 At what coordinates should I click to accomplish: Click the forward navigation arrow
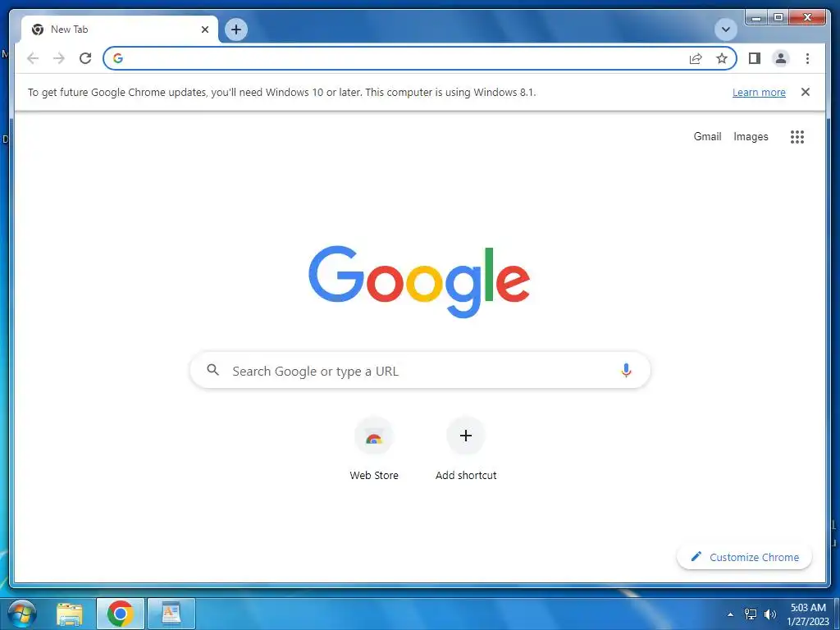(59, 58)
